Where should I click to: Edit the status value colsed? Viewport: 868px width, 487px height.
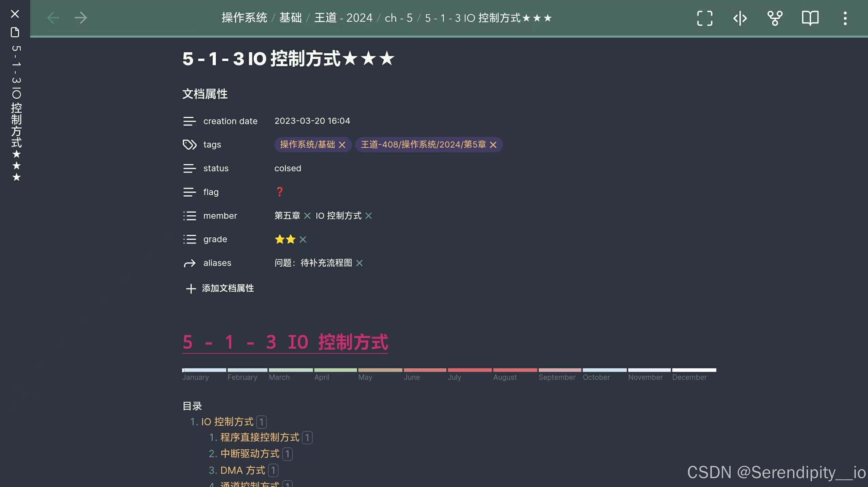coord(288,168)
